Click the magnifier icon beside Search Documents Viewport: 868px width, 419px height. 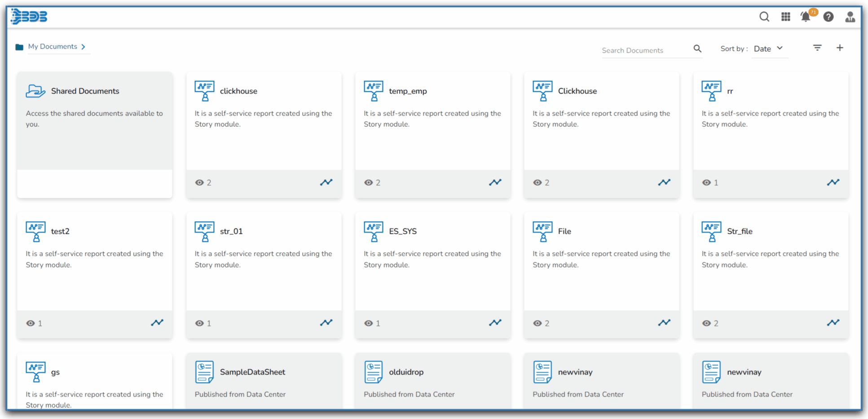click(697, 49)
